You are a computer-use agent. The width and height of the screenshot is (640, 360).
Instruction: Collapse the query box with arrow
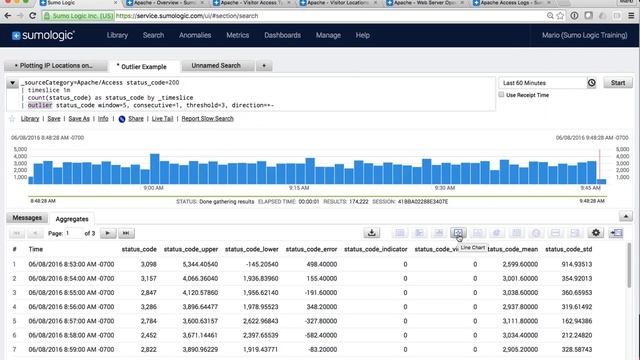click(12, 83)
